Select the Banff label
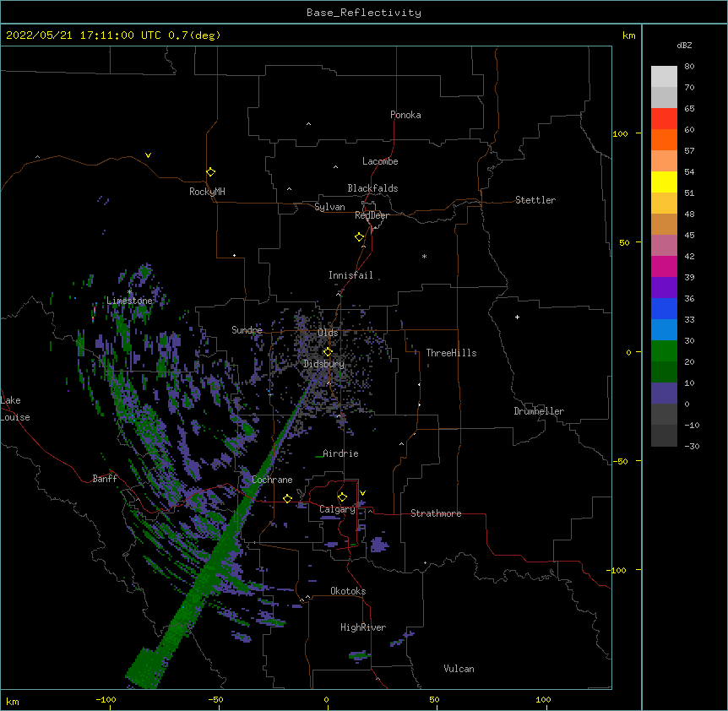 pos(105,479)
